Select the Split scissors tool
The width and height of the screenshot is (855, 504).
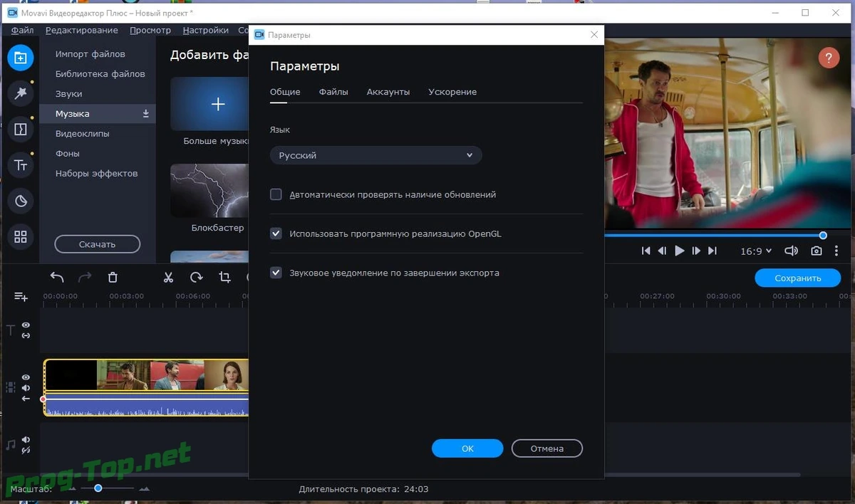click(x=168, y=278)
